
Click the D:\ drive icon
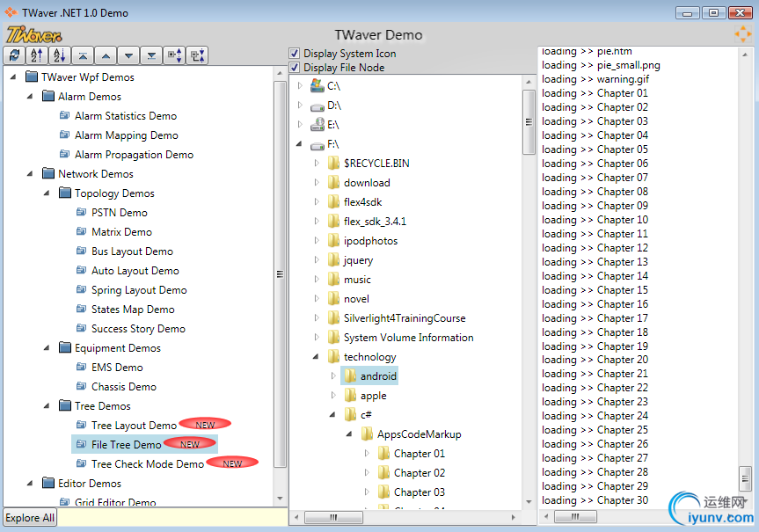(317, 106)
